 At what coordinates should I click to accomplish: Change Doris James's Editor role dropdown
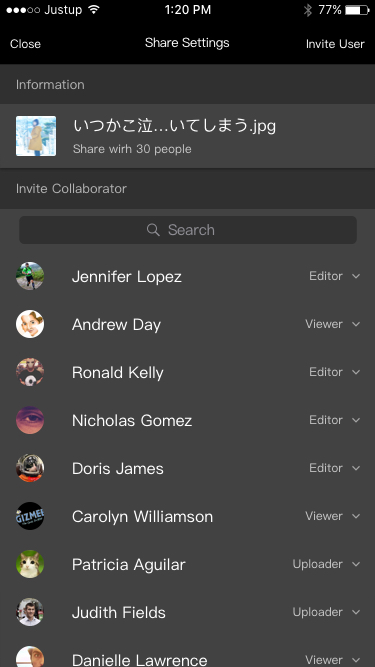click(335, 468)
